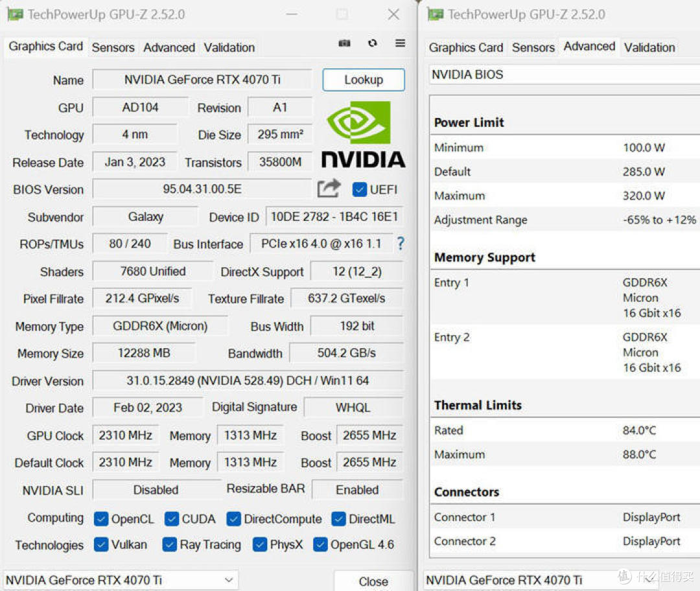Click the Texture Fillrate value 637.2 GTexel/s
700x591 pixels.
346,298
